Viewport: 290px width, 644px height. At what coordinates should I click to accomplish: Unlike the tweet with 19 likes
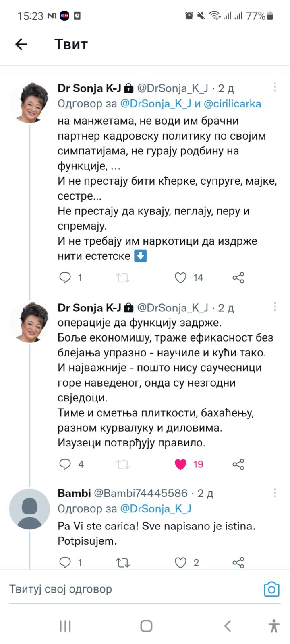tap(181, 464)
